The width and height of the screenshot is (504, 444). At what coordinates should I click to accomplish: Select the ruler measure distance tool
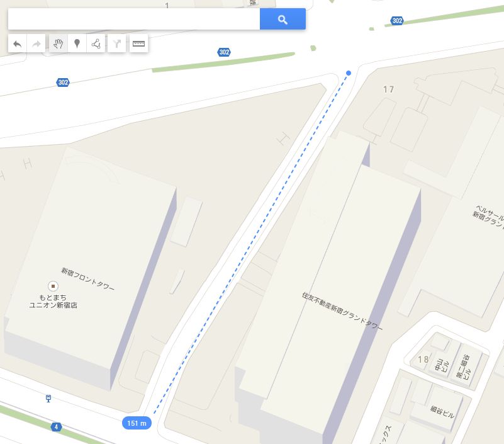point(138,43)
